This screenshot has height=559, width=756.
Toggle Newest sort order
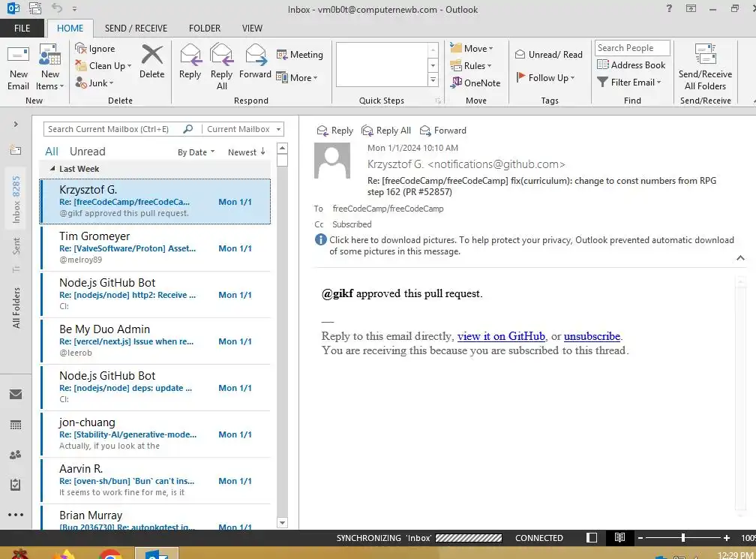click(246, 152)
